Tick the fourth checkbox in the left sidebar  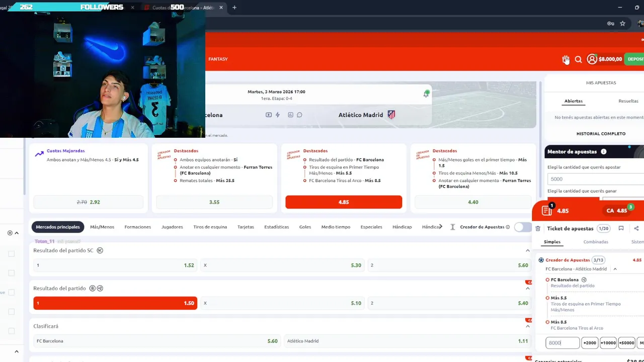[12, 312]
